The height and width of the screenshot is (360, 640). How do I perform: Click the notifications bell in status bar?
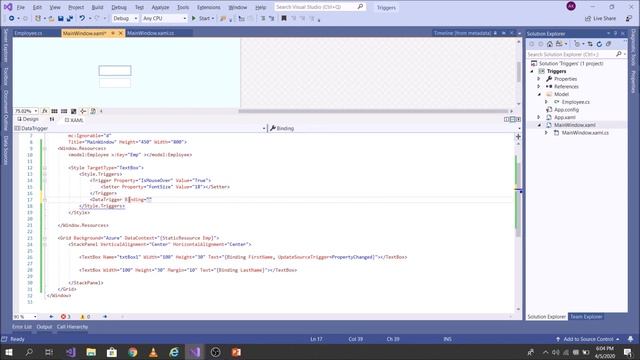point(631,339)
